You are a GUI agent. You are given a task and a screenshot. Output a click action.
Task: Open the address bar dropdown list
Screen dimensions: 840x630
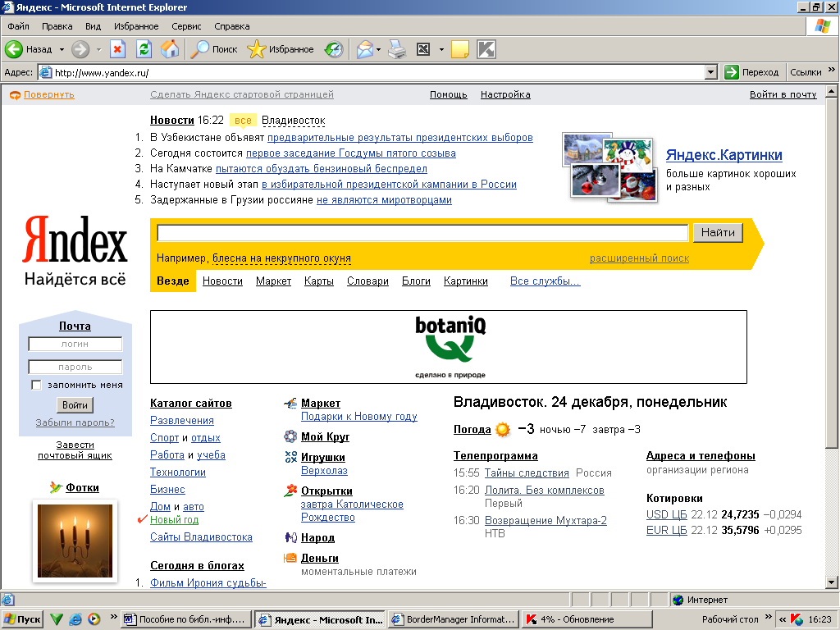pyautogui.click(x=711, y=72)
